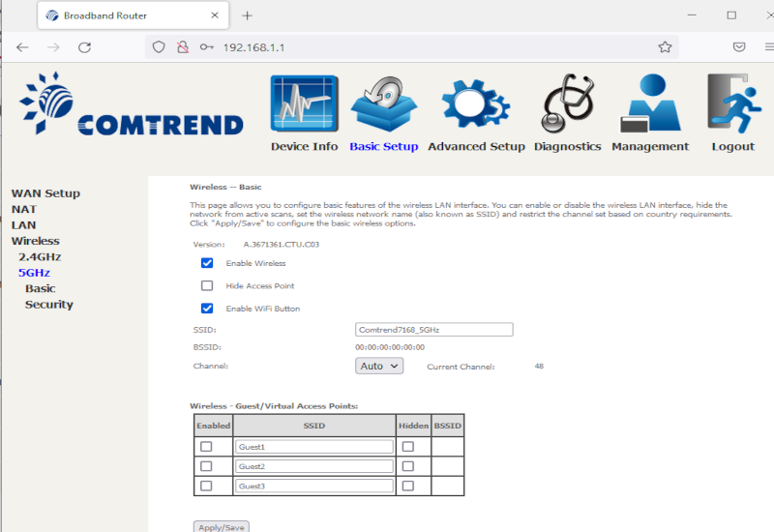Enable the Guest1 access point

pos(206,447)
